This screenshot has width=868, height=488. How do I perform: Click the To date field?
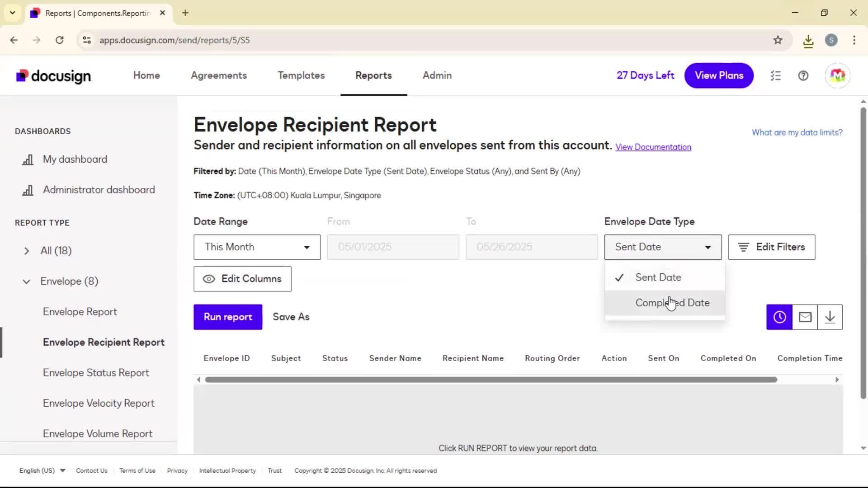(532, 247)
